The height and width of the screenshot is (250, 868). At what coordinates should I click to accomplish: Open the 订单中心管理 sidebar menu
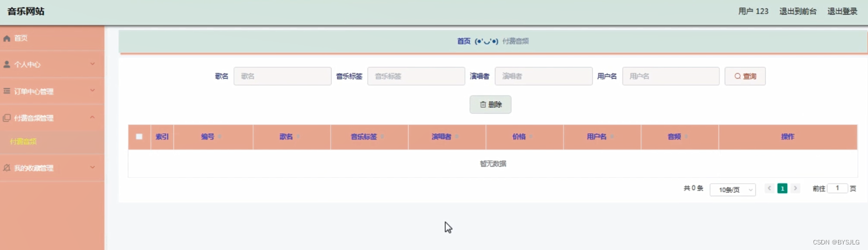point(52,91)
